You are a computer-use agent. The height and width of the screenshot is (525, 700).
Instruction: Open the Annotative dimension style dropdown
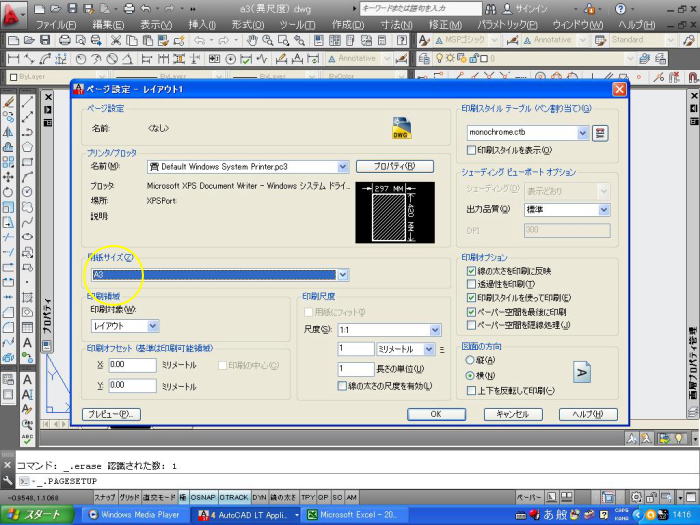[387, 58]
